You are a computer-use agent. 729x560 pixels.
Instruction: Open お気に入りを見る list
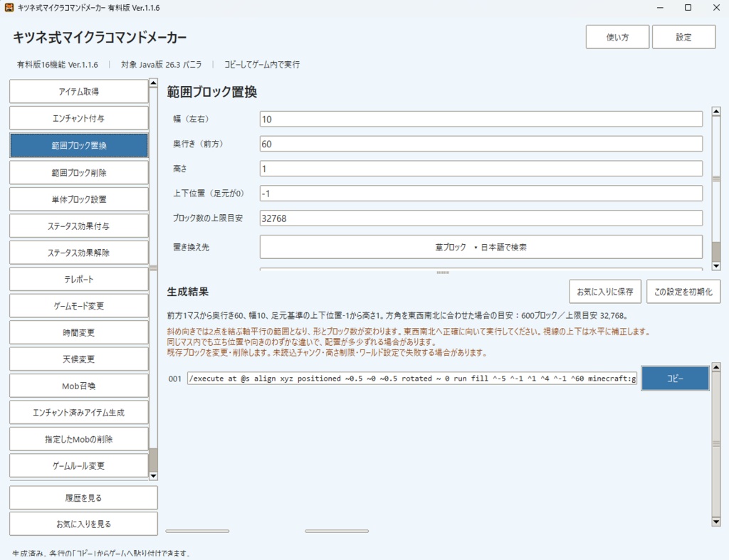(84, 524)
